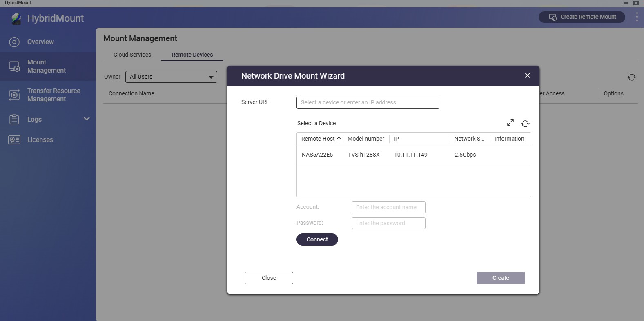Refresh the Select a Device list
This screenshot has width=644, height=321.
tap(525, 124)
